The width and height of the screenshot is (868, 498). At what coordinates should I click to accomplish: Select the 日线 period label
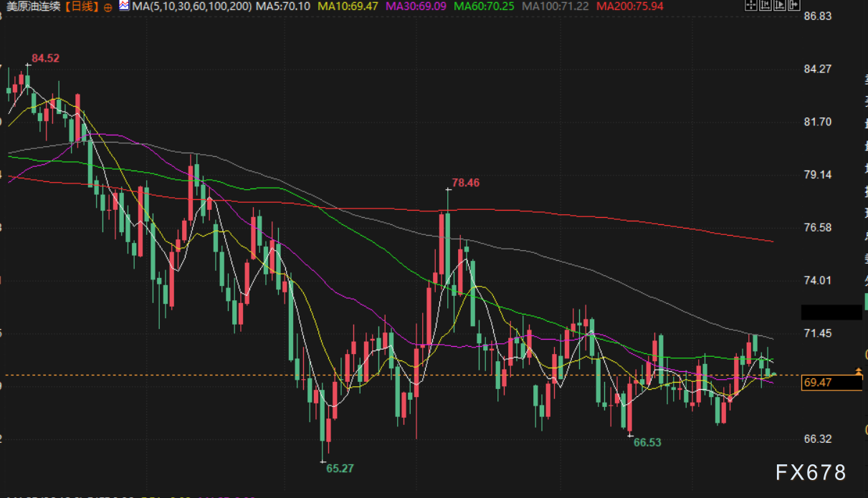pyautogui.click(x=83, y=6)
